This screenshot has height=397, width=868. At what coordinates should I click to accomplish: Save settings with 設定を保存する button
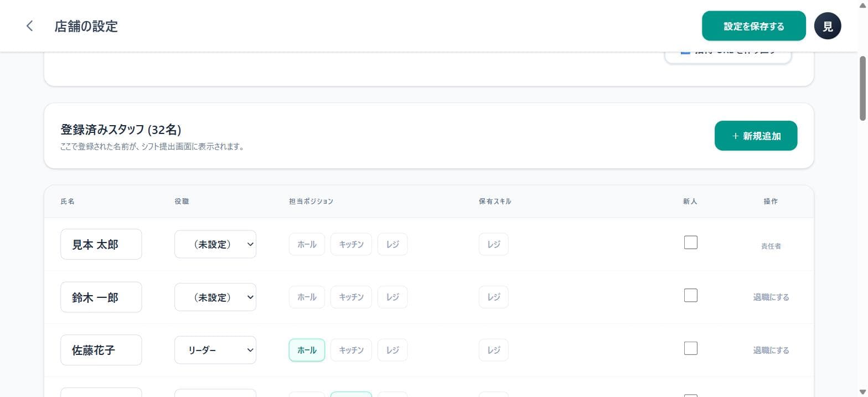coord(754,26)
